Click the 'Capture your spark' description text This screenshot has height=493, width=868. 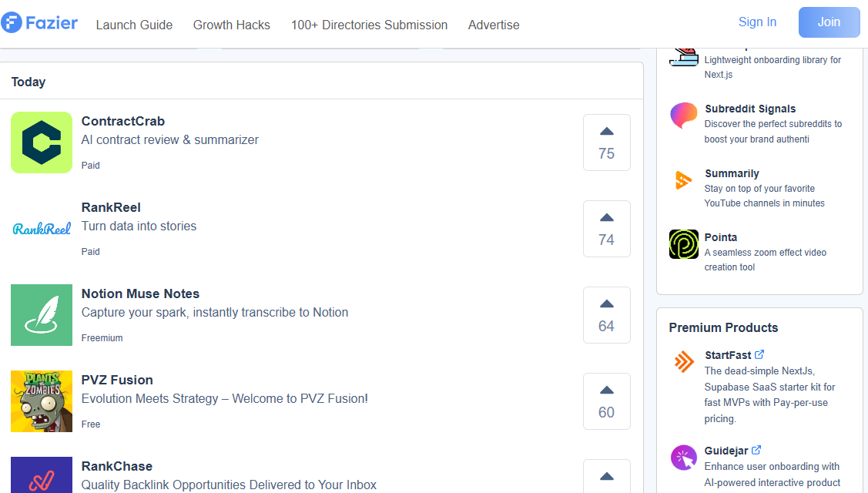[x=215, y=313]
